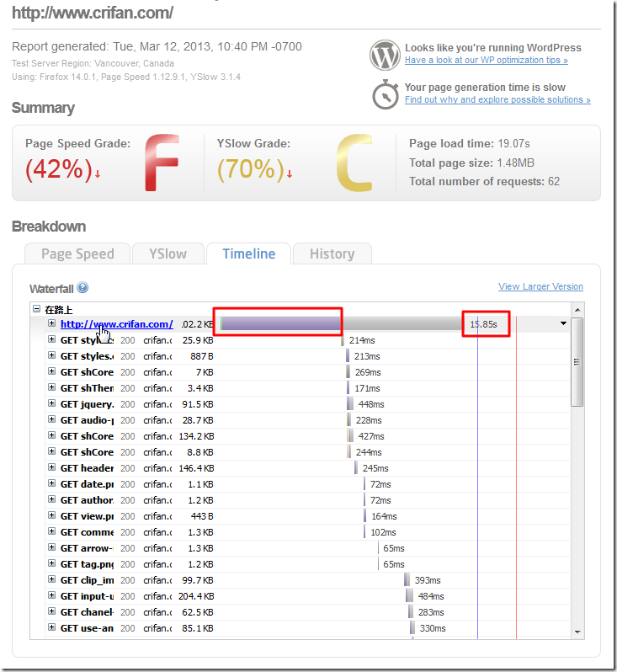This screenshot has width=617, height=672.
Task: Expand the GET jquery. request row
Action: (52, 403)
